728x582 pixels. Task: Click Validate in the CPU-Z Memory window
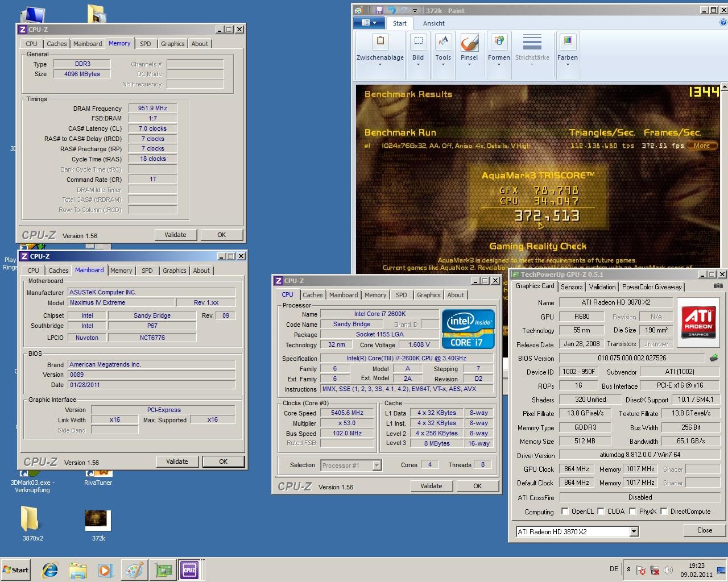click(175, 235)
